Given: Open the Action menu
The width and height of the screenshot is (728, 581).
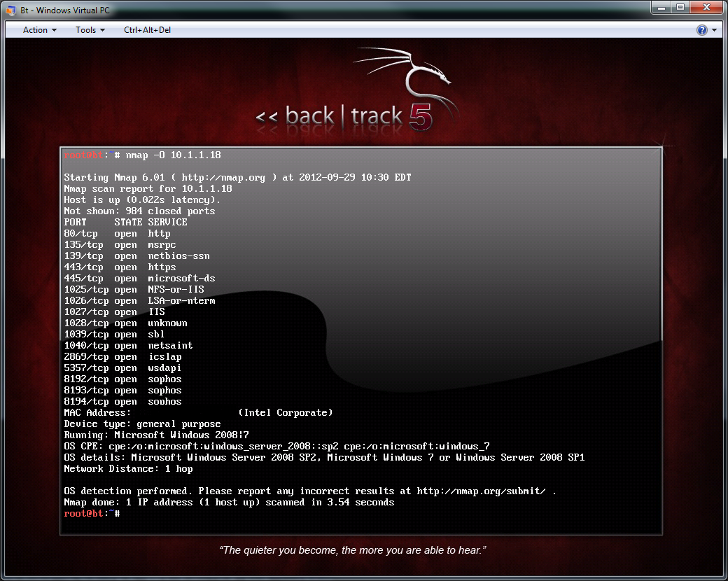Looking at the screenshot, I should 39,29.
